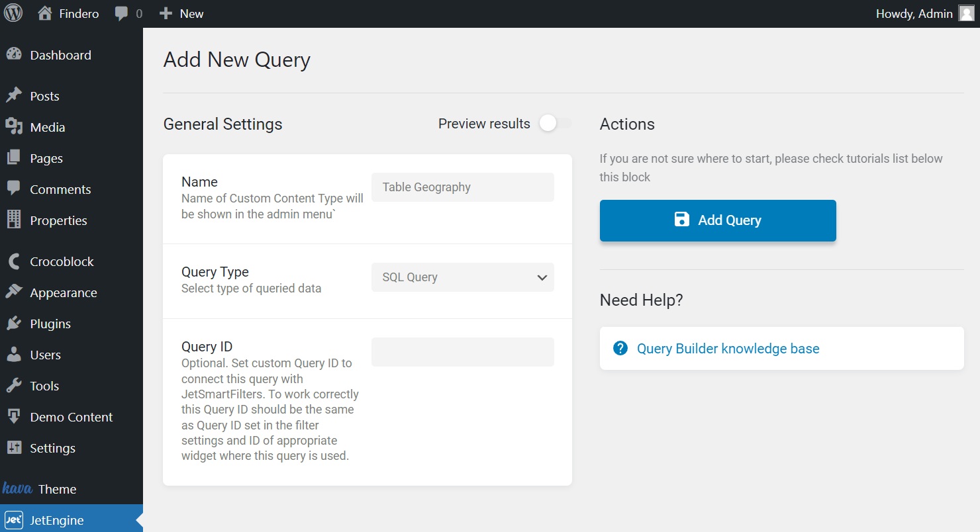Open the Query Type dropdown
This screenshot has width=980, height=532.
click(462, 277)
